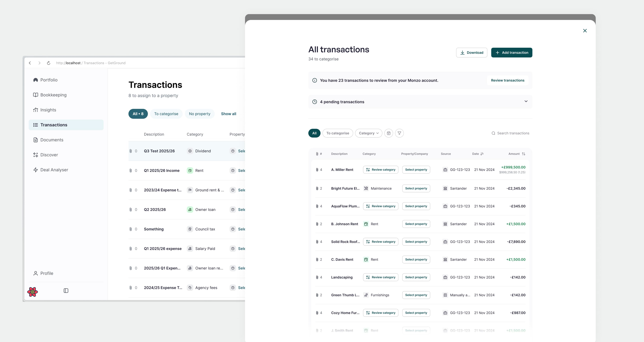Screen dimensions: 644x342
Task: Open the Profile section
Action: point(46,273)
